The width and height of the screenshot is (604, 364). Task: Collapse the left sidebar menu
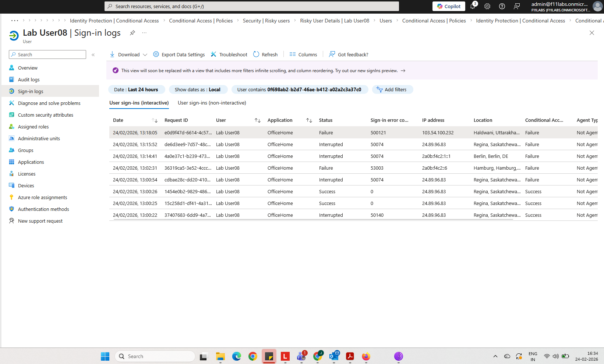pos(93,54)
